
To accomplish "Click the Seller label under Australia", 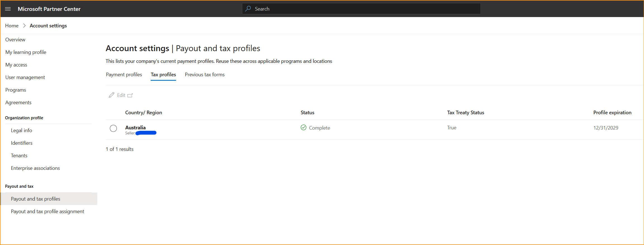I will pos(130,133).
